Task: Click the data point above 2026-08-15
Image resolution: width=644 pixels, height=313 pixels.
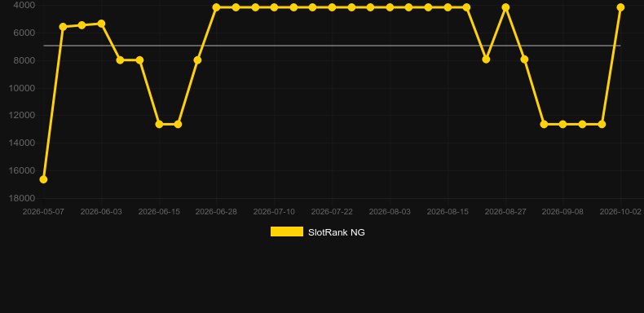Action: coord(448,7)
